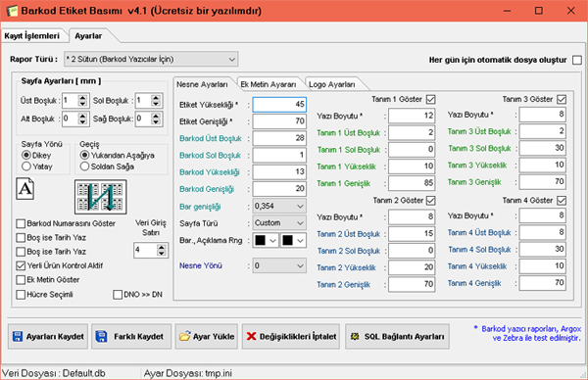The image size is (588, 380).
Task: Choose Yukarıdan Aşağıya transition
Action: (84, 155)
